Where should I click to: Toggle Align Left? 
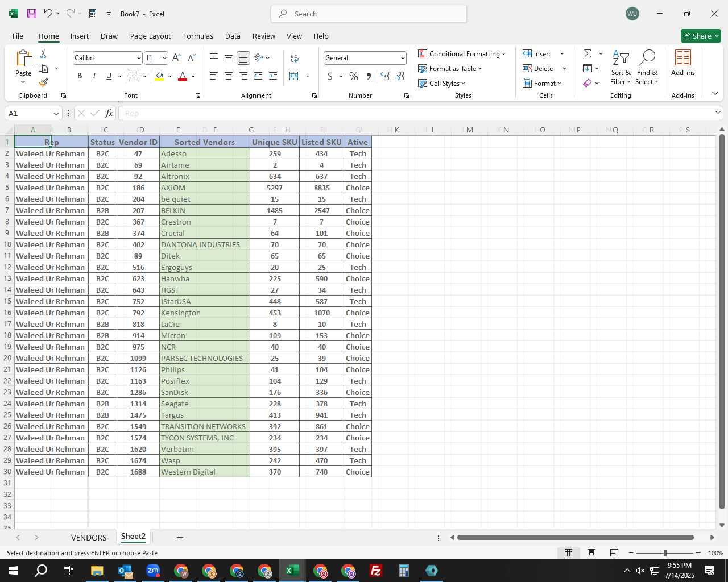tap(214, 76)
